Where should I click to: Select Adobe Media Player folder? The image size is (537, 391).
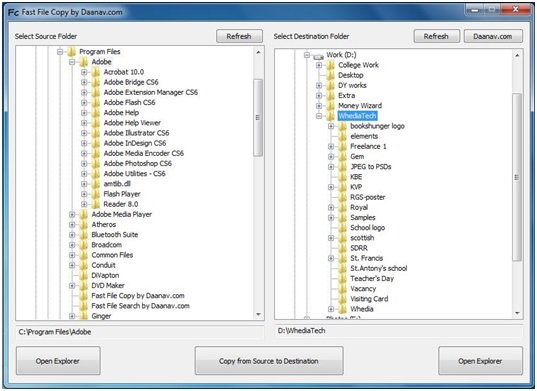coord(122,214)
